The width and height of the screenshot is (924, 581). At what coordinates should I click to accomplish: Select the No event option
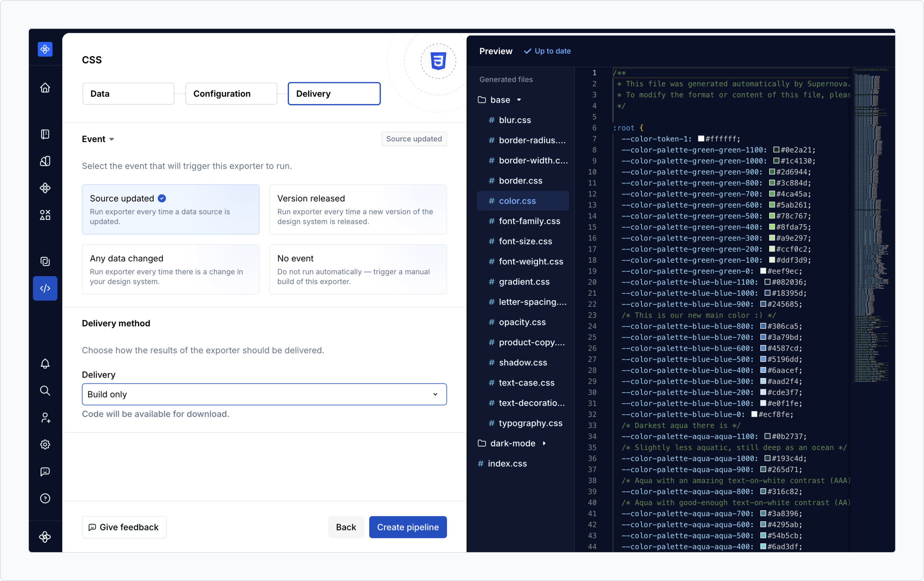click(357, 269)
